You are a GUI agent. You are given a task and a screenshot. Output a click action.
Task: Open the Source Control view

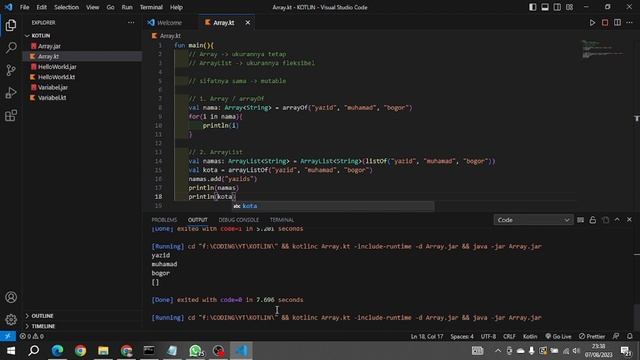[x=11, y=70]
